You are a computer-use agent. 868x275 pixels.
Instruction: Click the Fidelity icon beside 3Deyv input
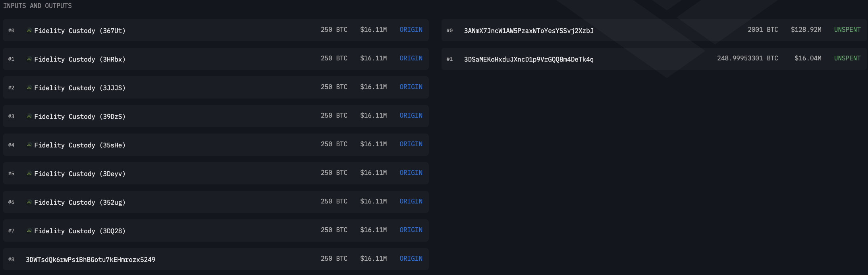[29, 173]
